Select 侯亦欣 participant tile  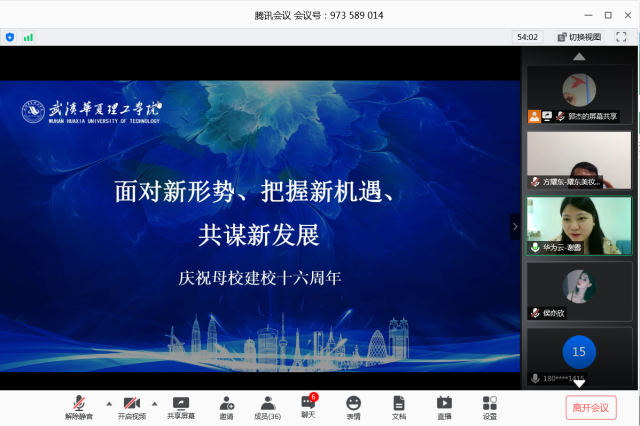(x=579, y=291)
